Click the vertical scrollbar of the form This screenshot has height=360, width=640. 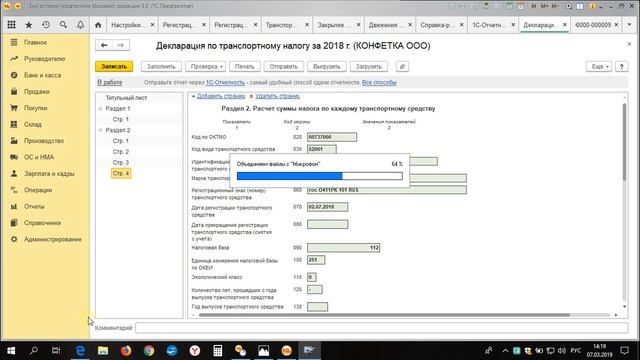coord(624,141)
